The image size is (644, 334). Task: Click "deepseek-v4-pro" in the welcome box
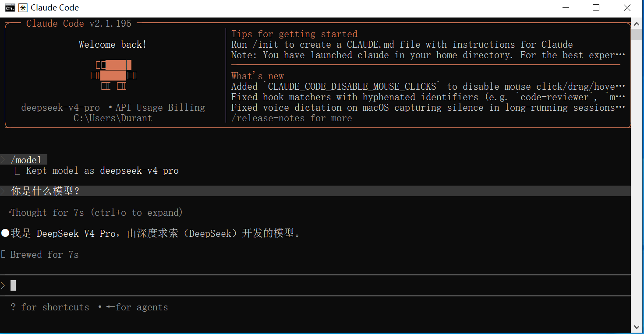[x=60, y=108]
